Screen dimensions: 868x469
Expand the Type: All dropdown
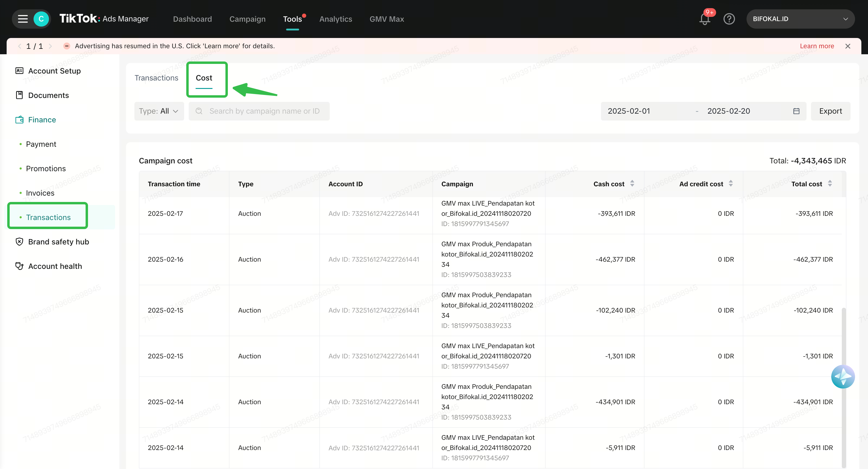point(159,111)
